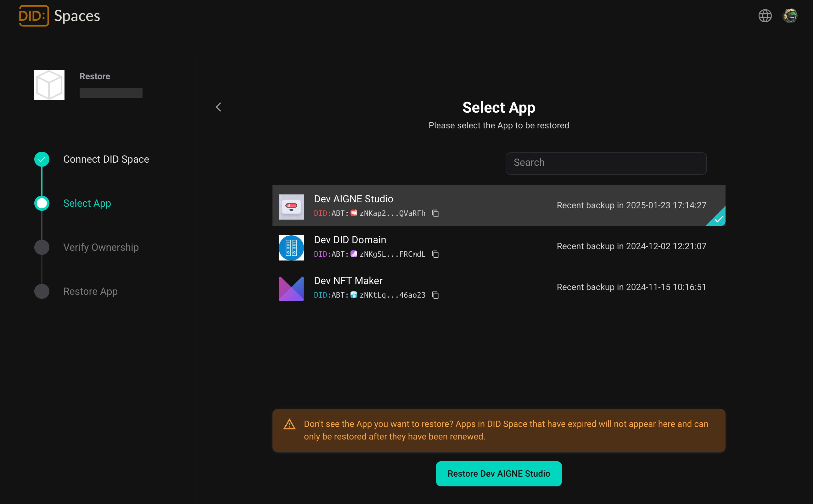Viewport: 813px width, 504px height.
Task: Select the Dev NFT Maker app row
Action: coord(498,288)
